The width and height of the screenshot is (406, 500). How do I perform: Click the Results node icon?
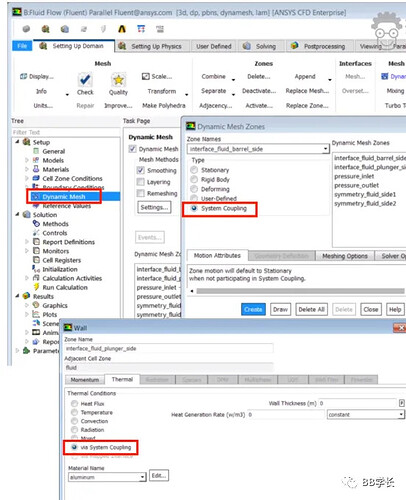tap(26, 296)
